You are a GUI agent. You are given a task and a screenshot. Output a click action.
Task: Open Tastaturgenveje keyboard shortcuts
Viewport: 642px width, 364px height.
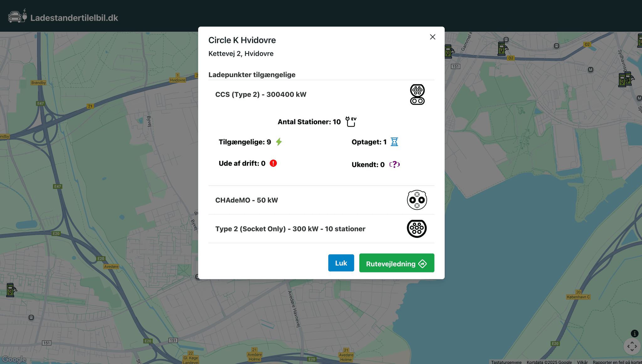click(x=506, y=362)
